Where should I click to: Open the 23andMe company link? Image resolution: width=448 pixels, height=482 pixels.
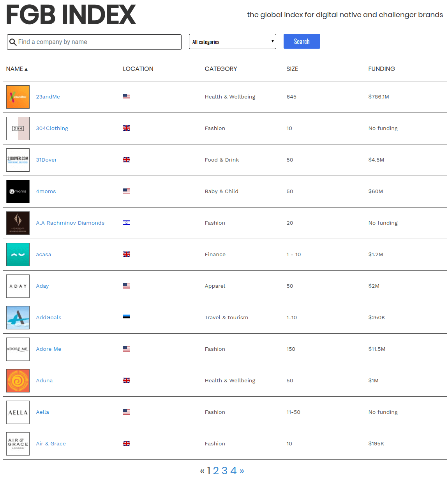[48, 97]
